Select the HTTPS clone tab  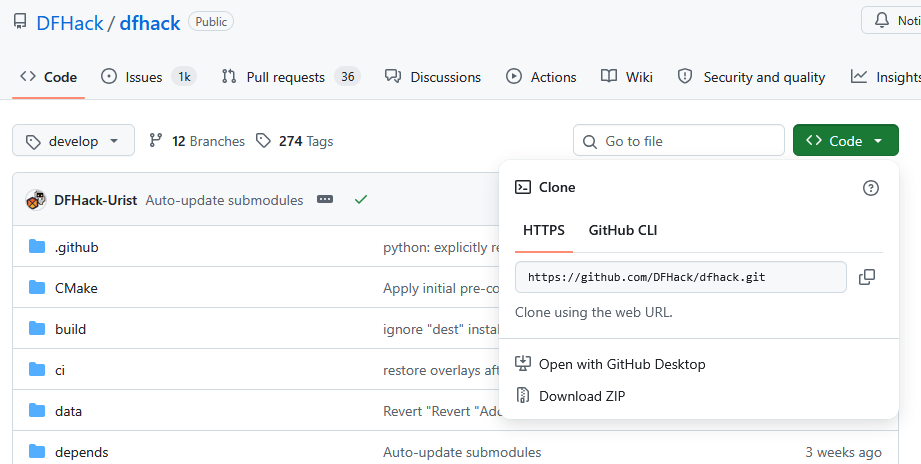[544, 230]
